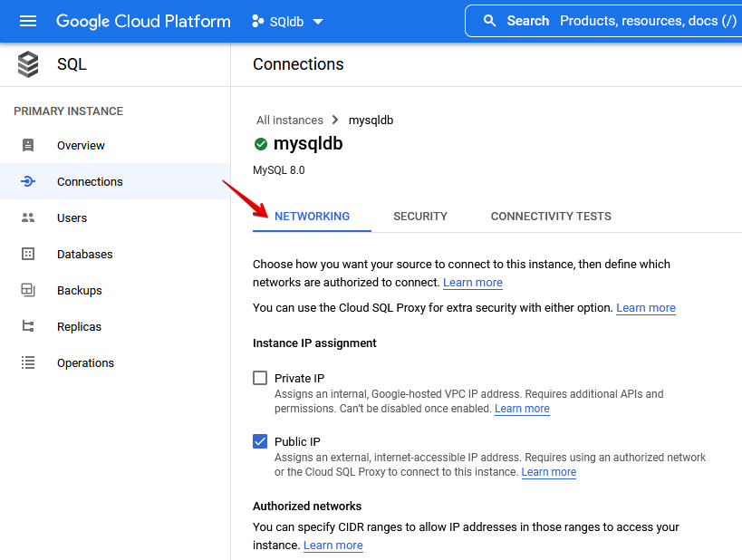
Task: Click the Operations list icon
Action: coord(28,362)
